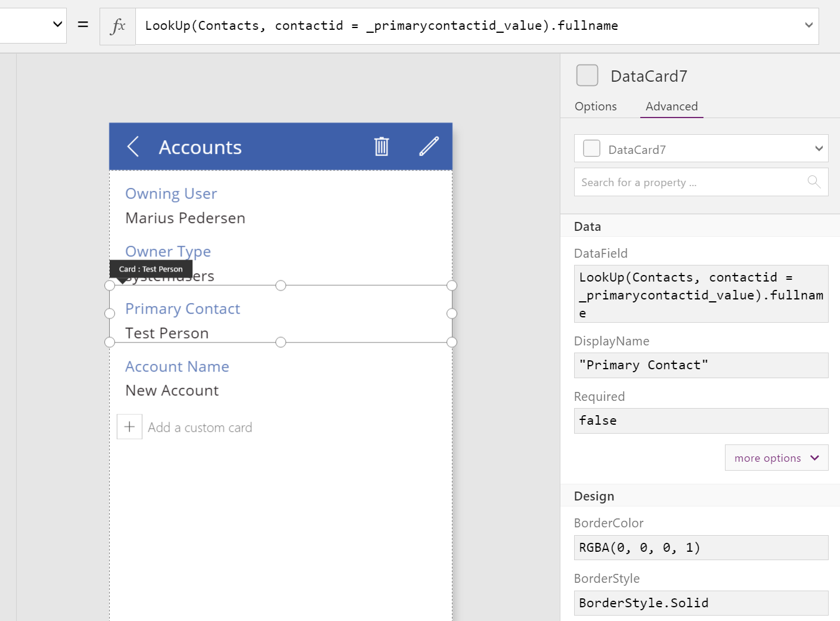Screen dimensions: 840x621
Task: Click Add a custom card
Action: tap(200, 428)
